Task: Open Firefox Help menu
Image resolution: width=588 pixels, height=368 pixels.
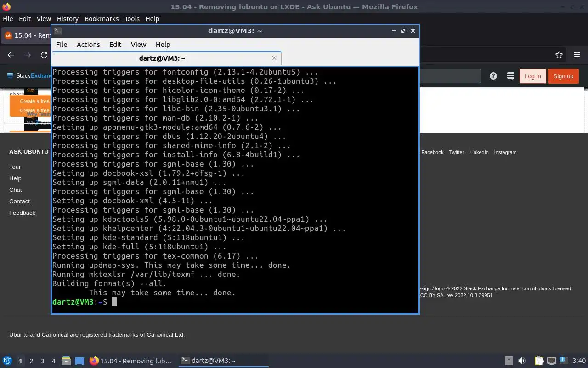Action: click(x=152, y=19)
